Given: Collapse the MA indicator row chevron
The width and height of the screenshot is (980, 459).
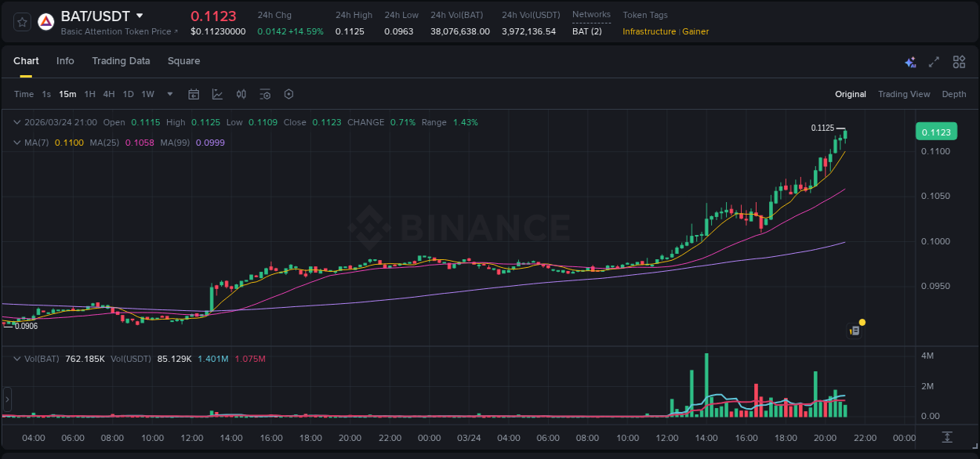Looking at the screenshot, I should pos(17,143).
